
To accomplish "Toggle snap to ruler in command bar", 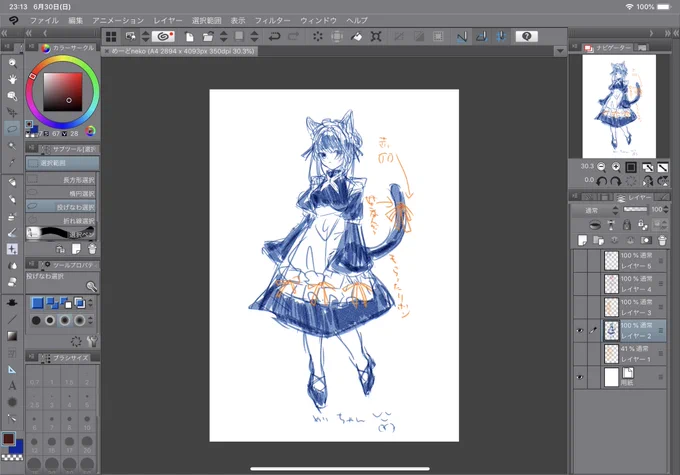I will [462, 37].
